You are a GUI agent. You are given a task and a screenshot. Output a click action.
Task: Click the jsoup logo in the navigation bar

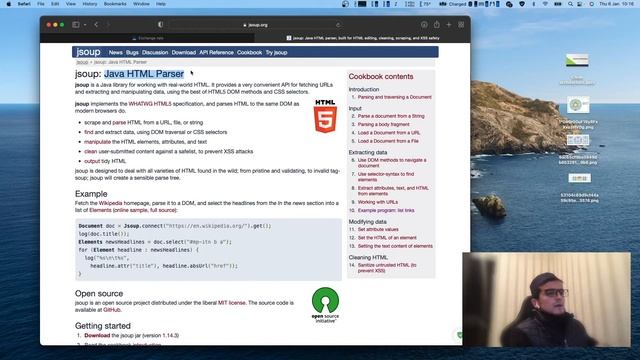(x=88, y=52)
